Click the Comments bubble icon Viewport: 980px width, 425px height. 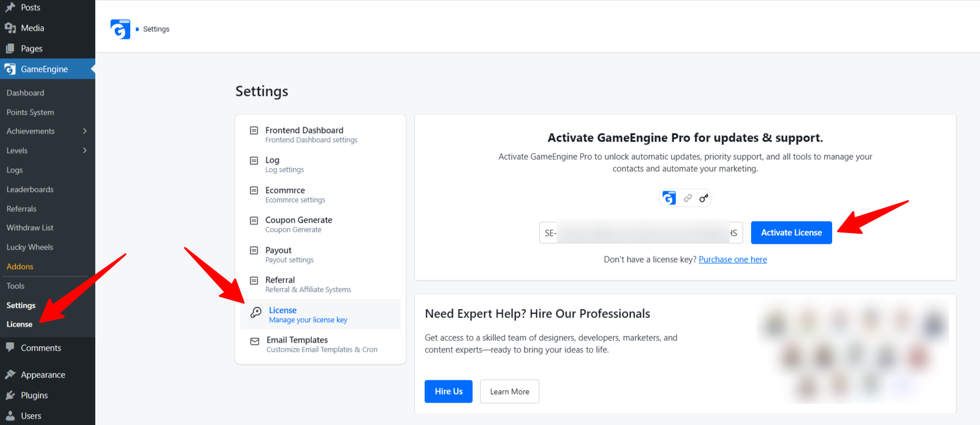coord(10,347)
